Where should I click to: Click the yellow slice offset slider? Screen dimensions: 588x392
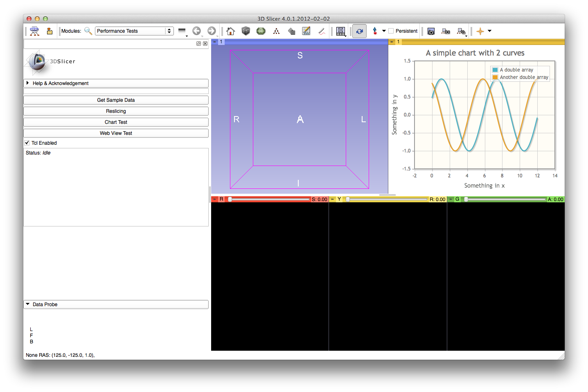pyautogui.click(x=387, y=199)
